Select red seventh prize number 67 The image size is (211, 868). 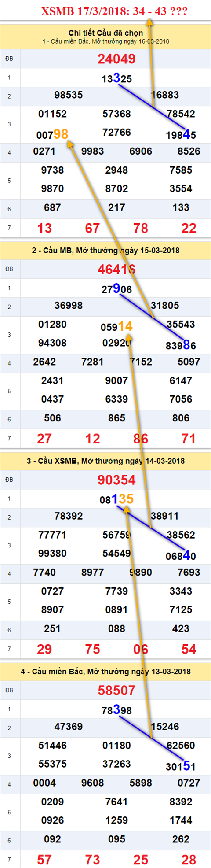[x=92, y=228]
